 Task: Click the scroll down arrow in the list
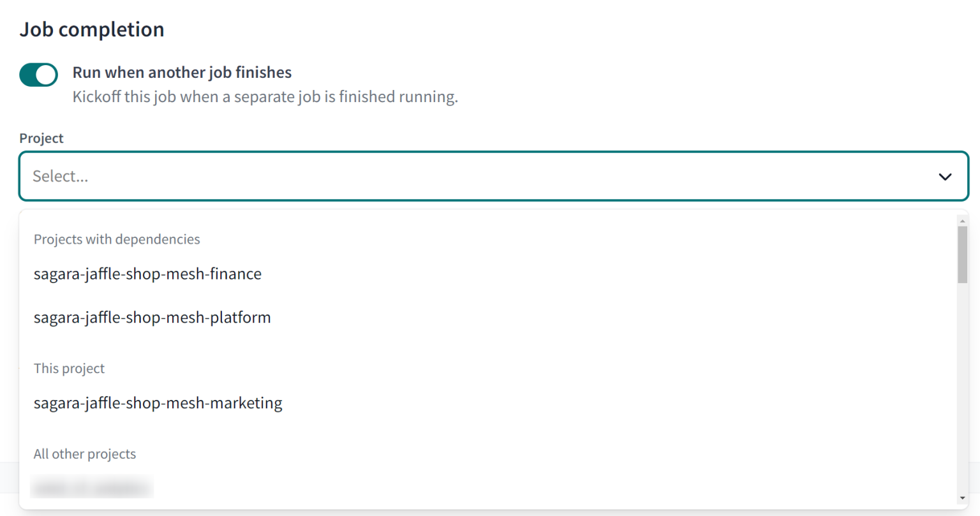[963, 498]
